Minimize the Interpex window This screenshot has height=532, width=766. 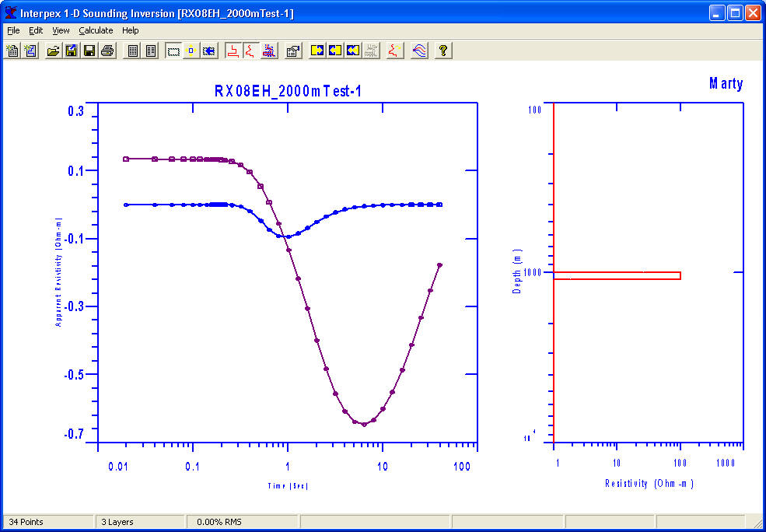(718, 12)
